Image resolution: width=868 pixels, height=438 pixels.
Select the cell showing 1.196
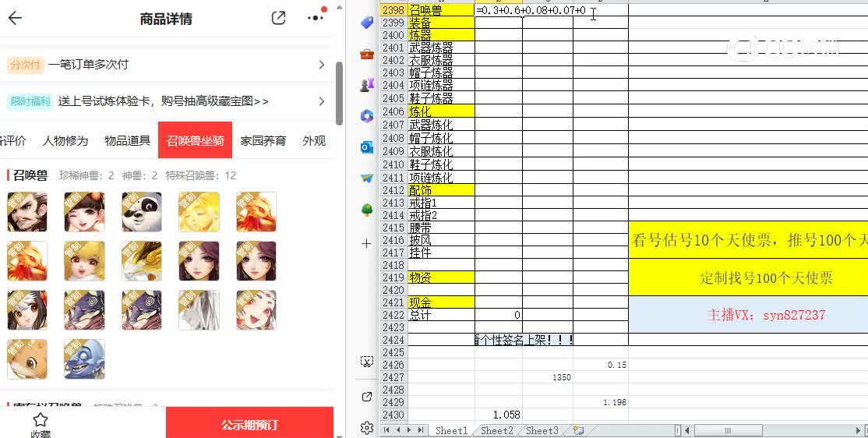[601, 403]
